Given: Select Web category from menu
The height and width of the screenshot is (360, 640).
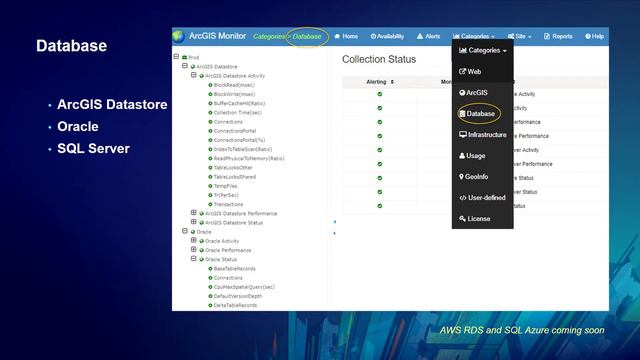Looking at the screenshot, I should click(x=470, y=71).
